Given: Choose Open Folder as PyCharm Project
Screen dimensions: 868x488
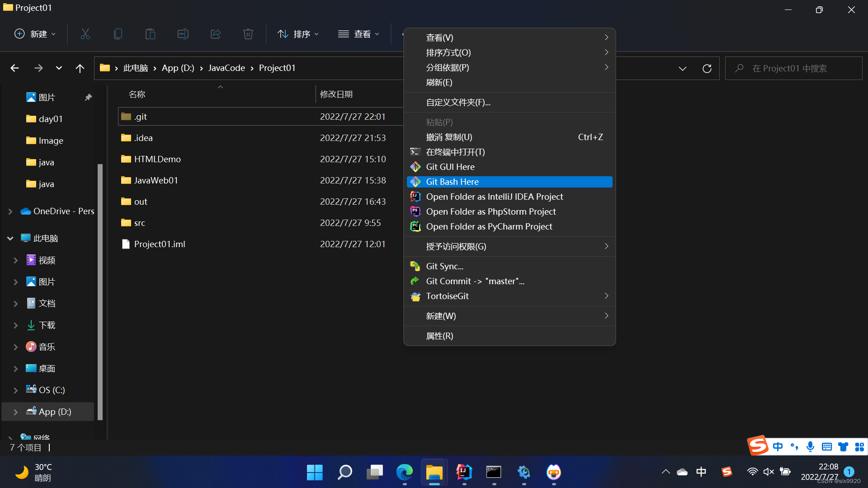Looking at the screenshot, I should click(489, 226).
